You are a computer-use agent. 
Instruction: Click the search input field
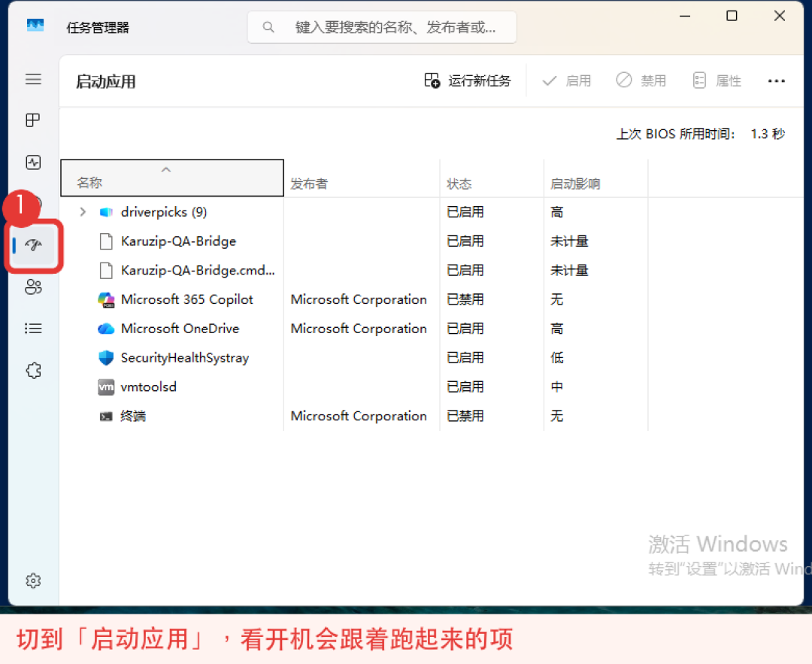tap(382, 27)
